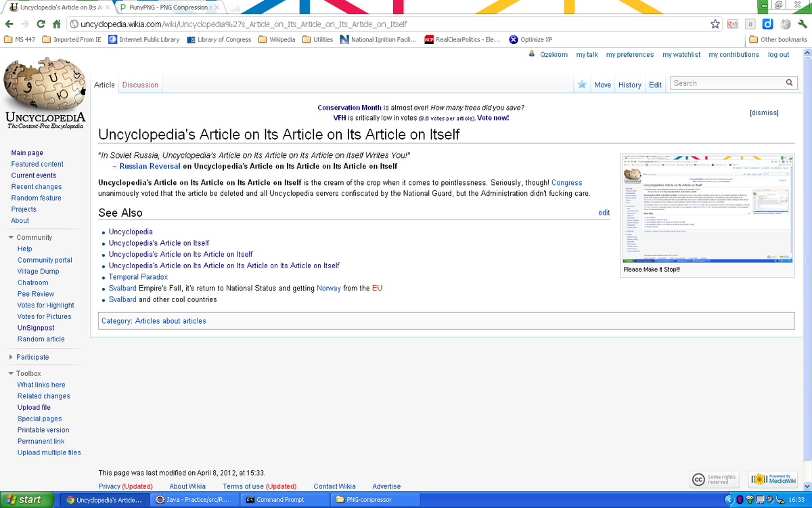The image size is (812, 508).
Task: Bookmark the page using the address bar star
Action: coord(715,23)
